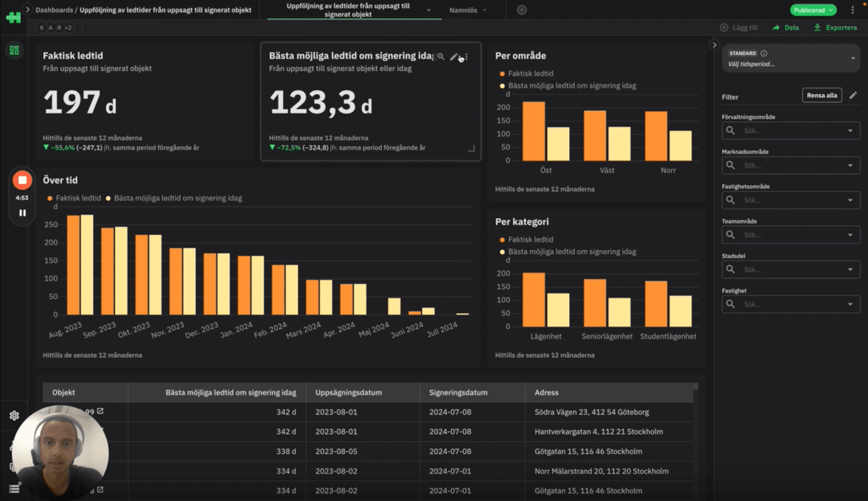Expand the Fastighetsområde dropdown arrow
The width and height of the screenshot is (868, 501).
coord(850,200)
